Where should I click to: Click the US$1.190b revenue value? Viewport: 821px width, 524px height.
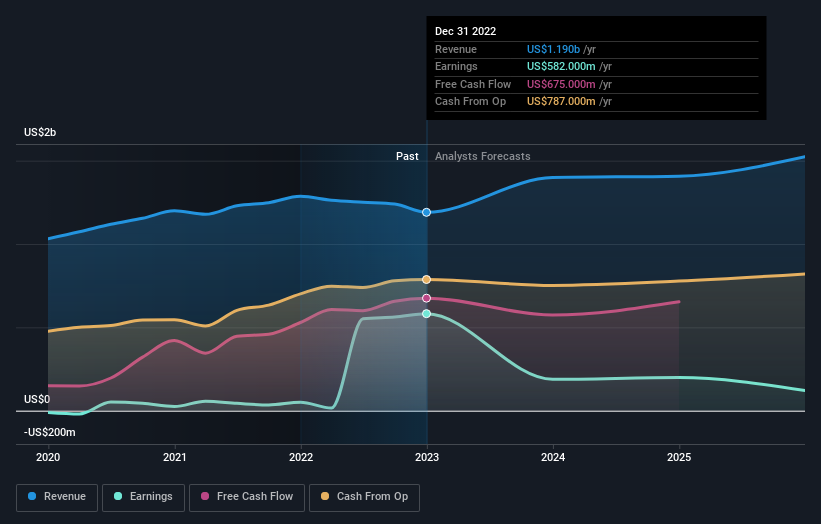point(553,49)
